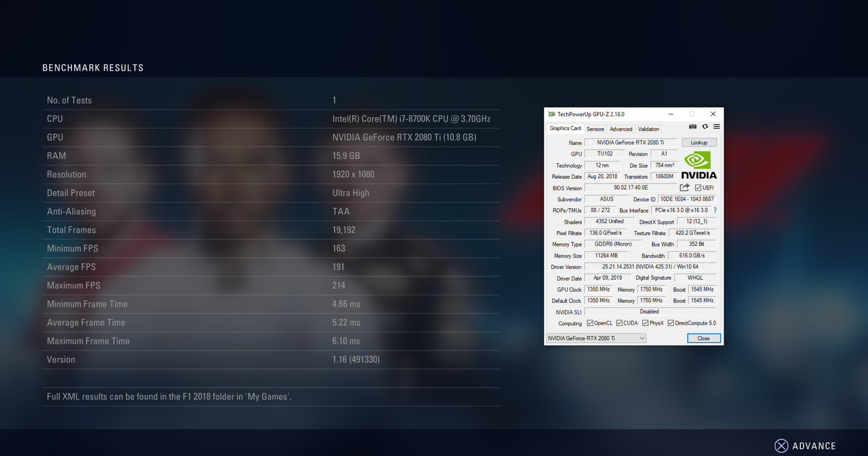
Task: Open the GPU selection dropdown
Action: tap(596, 338)
